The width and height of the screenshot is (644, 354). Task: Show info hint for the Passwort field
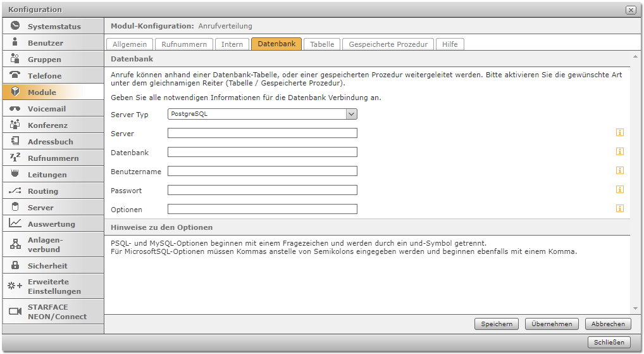[620, 189]
